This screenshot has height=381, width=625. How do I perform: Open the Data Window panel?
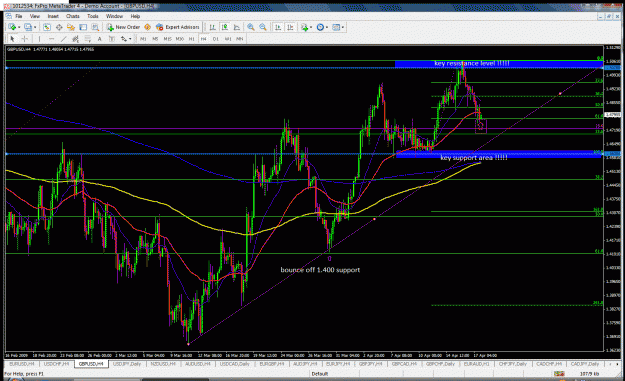pos(59,27)
